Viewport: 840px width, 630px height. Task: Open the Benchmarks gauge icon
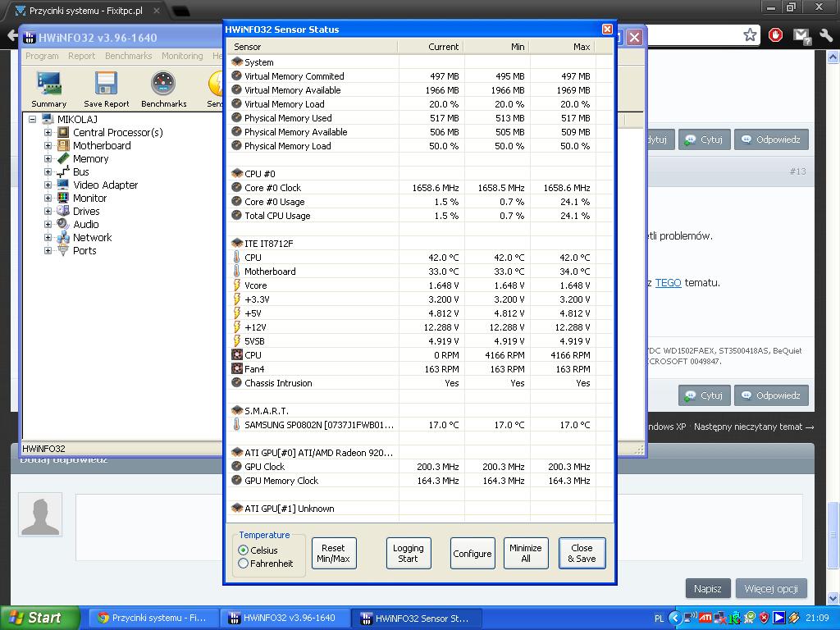coord(163,84)
